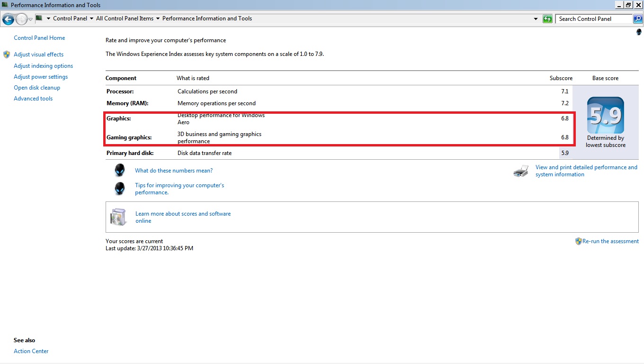
Task: Open Control Panel Home
Action: tap(39, 38)
